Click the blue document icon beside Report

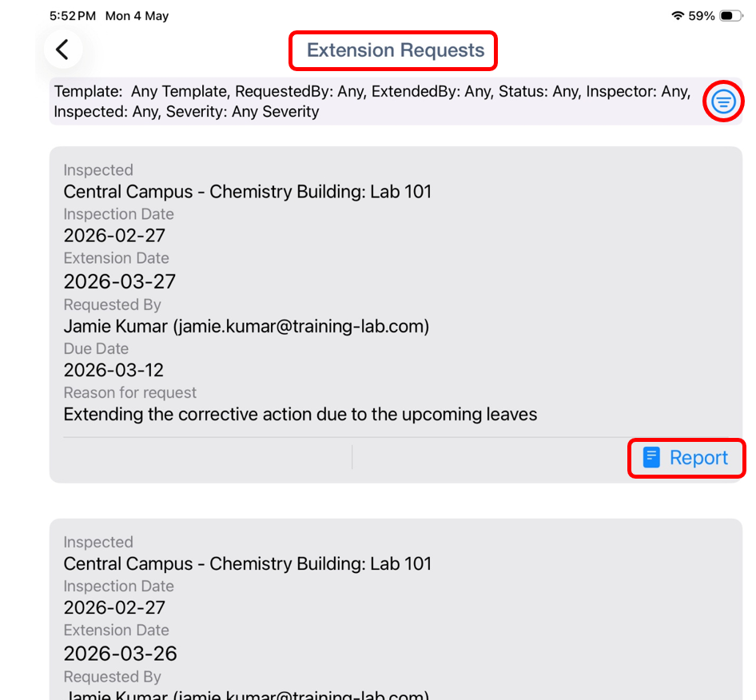[651, 458]
